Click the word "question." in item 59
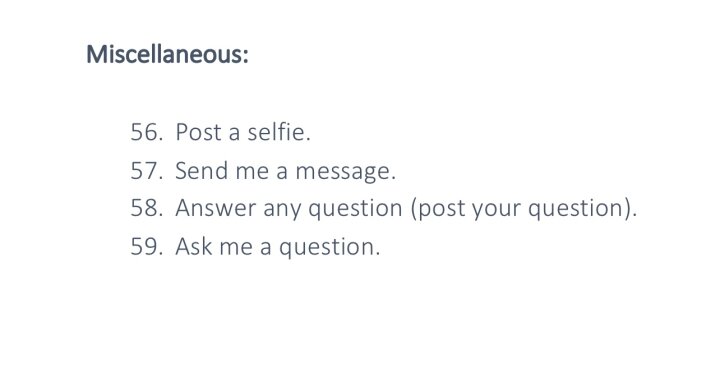 (330, 248)
